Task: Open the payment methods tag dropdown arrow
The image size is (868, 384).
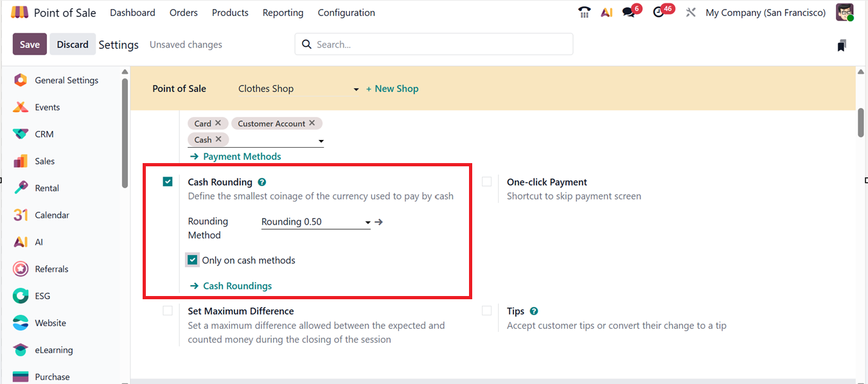Action: pos(321,141)
